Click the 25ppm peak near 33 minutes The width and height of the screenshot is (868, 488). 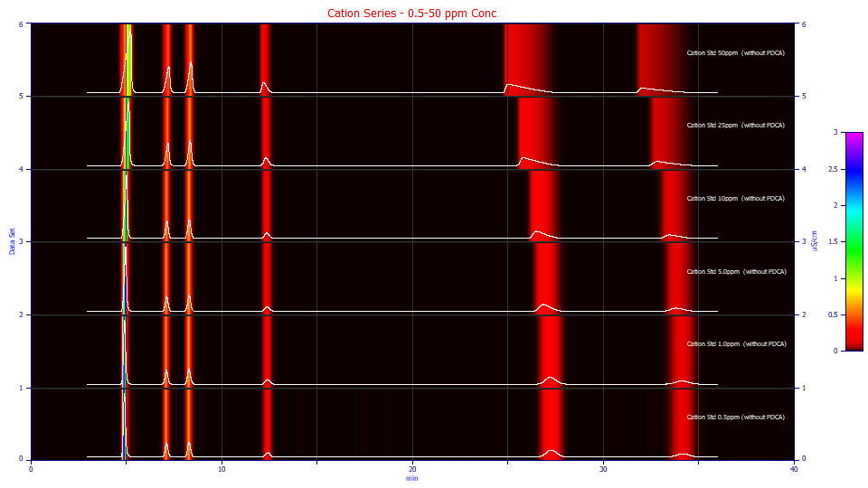coord(657,162)
